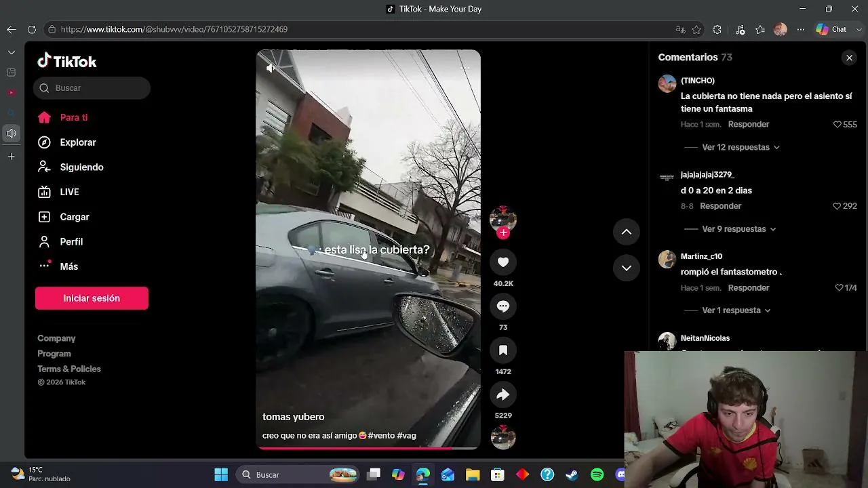Open the #vag hashtag
868x488 pixels.
(406, 436)
